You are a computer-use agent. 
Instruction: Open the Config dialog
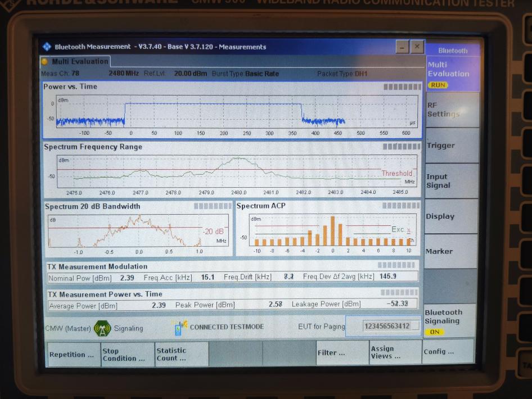448,352
